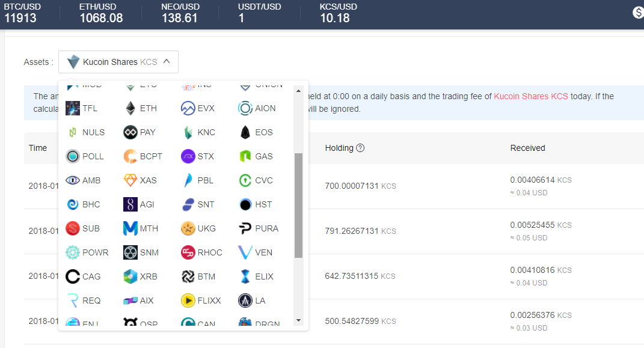Pick the UKG coin icon
The image size is (644, 348).
tap(188, 228)
